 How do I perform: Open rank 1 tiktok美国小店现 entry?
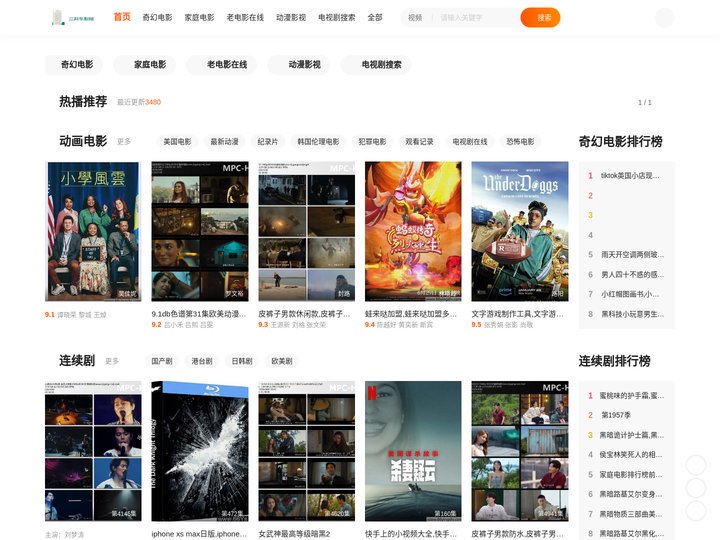626,175
